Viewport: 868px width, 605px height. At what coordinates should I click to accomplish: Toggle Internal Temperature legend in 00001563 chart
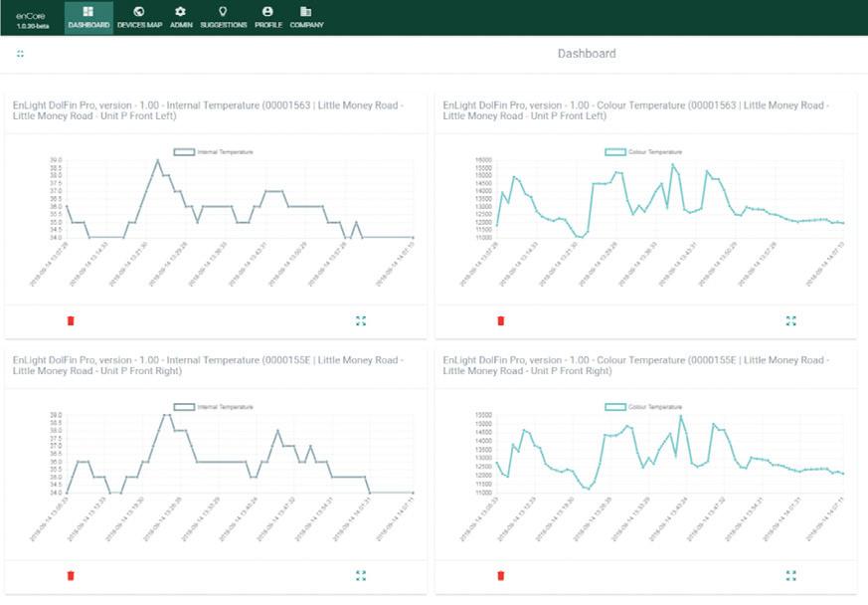click(x=213, y=152)
